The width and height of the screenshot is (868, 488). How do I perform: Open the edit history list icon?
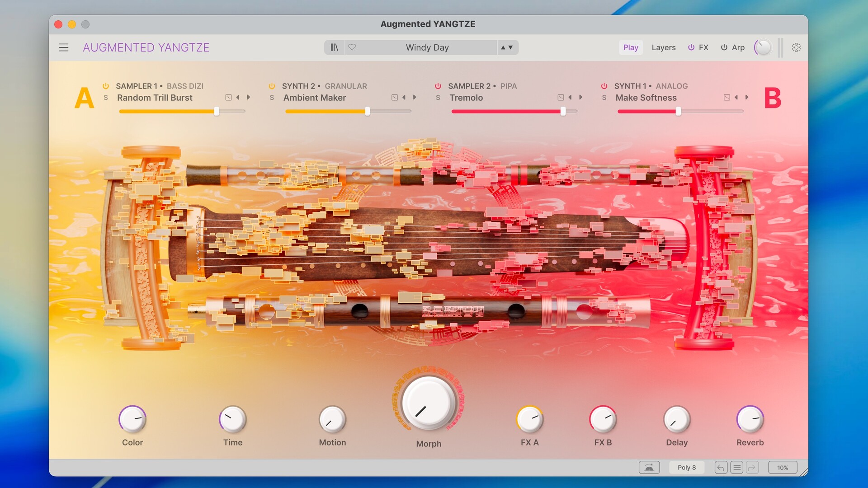pos(737,467)
